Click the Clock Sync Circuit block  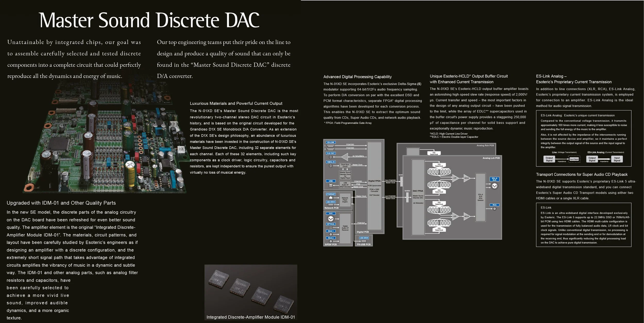point(345,165)
